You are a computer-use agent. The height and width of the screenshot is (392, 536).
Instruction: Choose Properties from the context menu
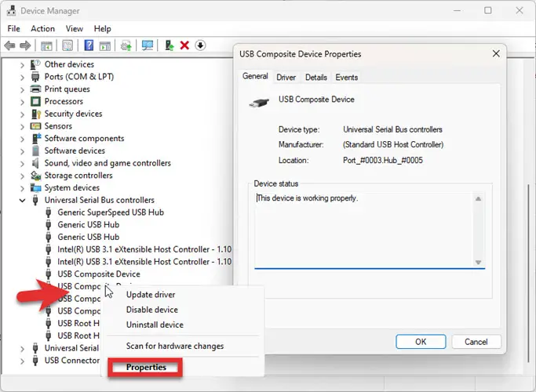tap(146, 367)
